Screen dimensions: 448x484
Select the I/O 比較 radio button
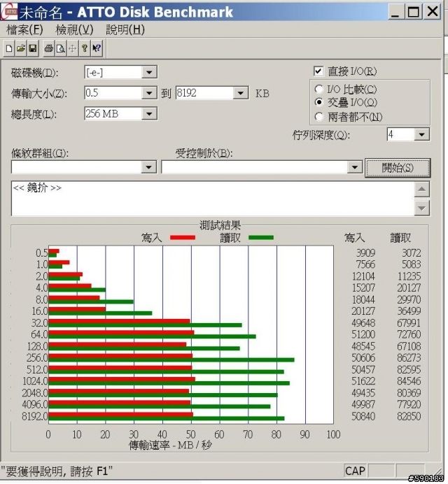[x=318, y=90]
